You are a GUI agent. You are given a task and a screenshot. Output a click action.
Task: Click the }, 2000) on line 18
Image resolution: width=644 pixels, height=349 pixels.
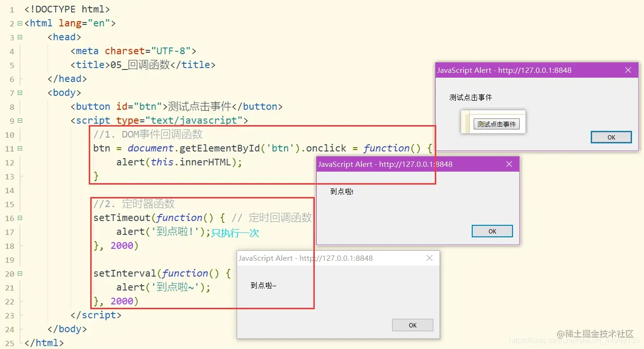coord(116,245)
